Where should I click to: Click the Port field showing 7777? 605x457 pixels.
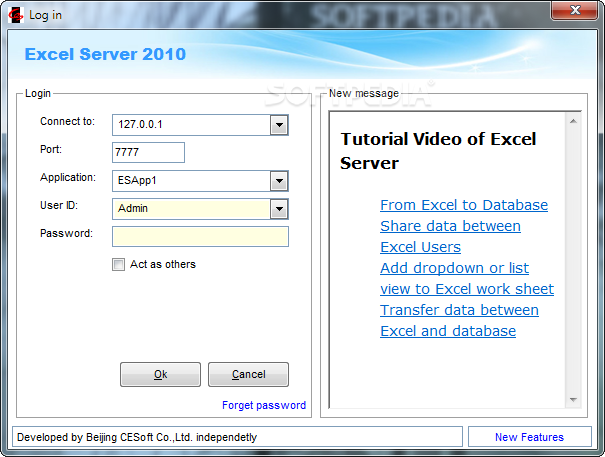coord(148,152)
